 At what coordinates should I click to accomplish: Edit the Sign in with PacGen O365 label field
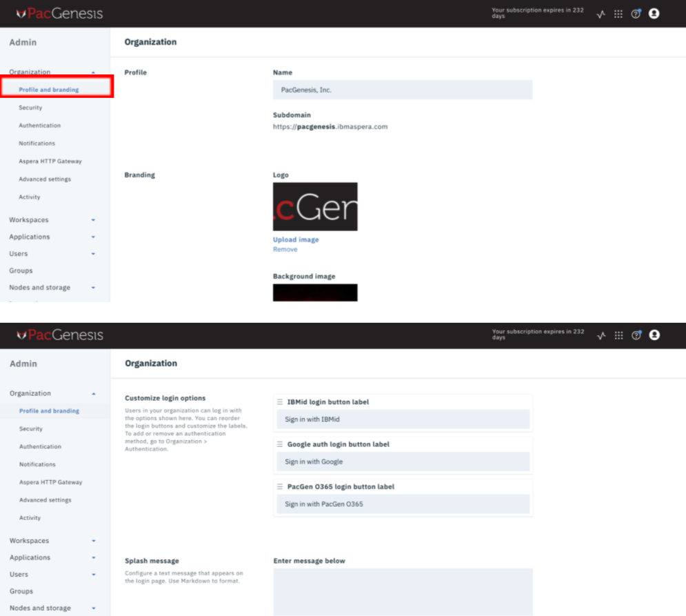click(x=403, y=504)
